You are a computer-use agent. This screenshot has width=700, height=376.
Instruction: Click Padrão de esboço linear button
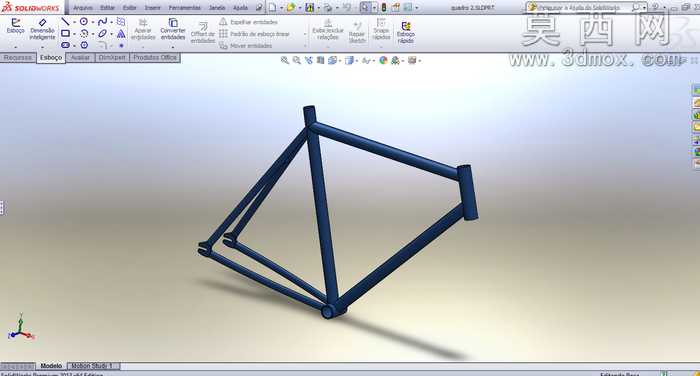[x=254, y=34]
